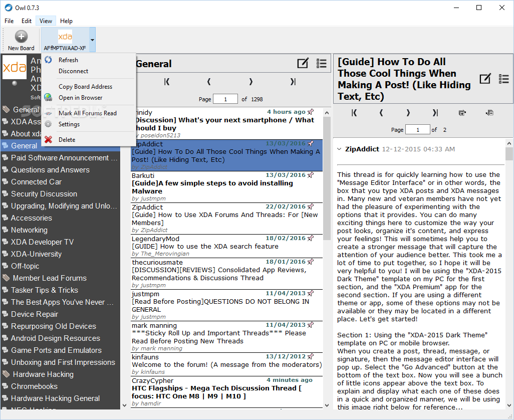514x420 pixels.
Task: Go to previous page of thread list
Action: pos(209,82)
